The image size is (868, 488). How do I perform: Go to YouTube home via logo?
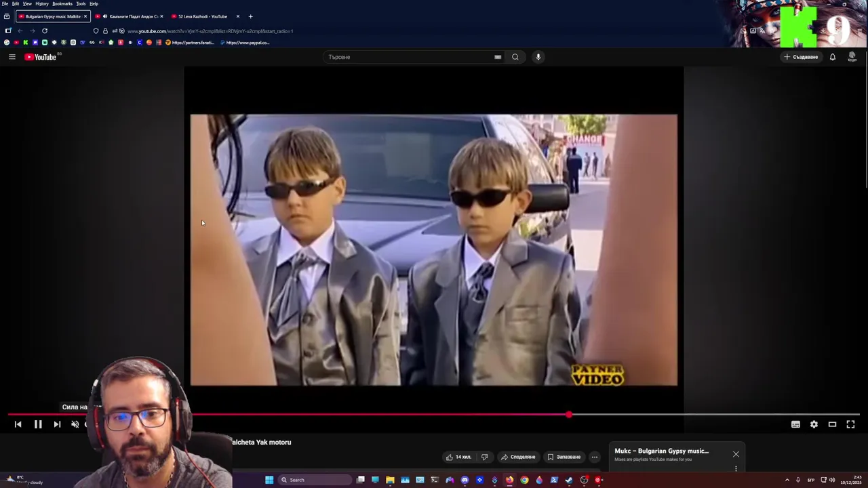pos(41,57)
